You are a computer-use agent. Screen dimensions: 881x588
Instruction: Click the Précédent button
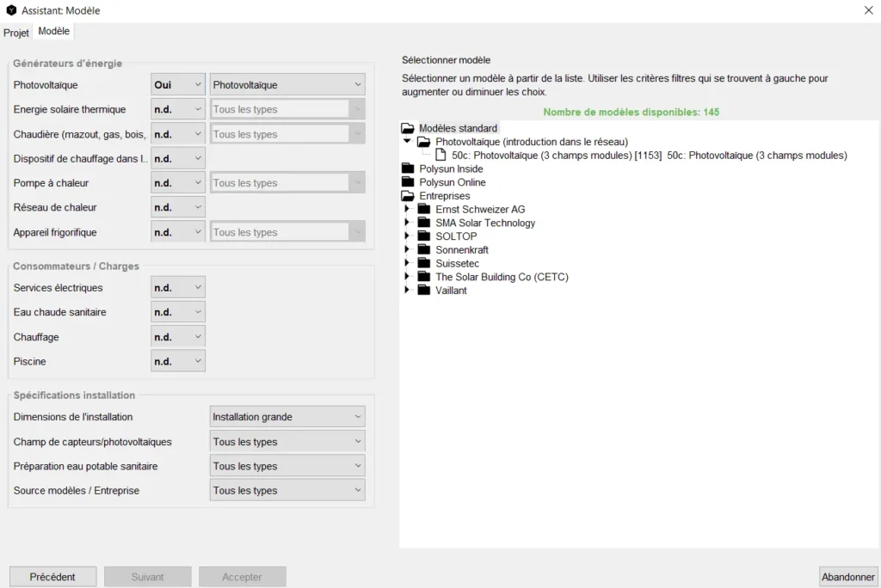pyautogui.click(x=52, y=577)
